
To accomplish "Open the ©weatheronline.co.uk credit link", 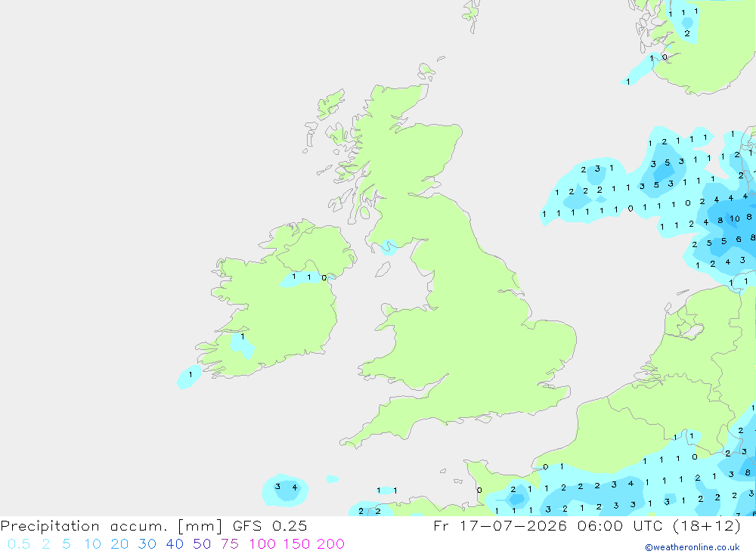I will (692, 547).
